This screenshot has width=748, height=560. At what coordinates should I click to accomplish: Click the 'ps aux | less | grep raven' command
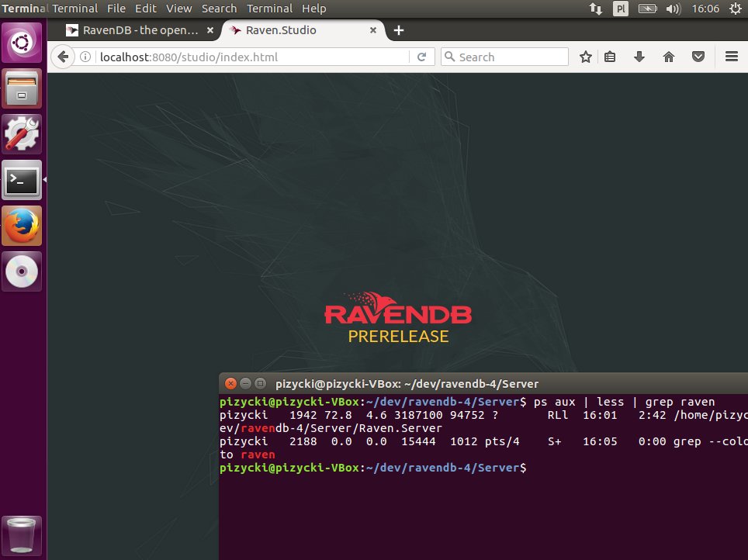tap(624, 402)
